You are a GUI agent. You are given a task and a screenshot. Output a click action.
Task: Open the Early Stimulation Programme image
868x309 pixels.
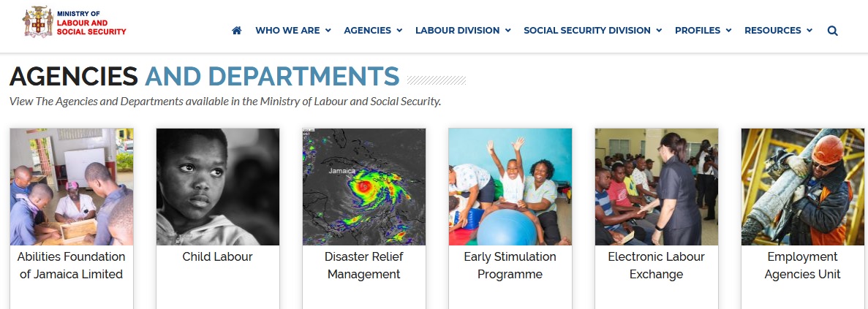[x=510, y=186]
